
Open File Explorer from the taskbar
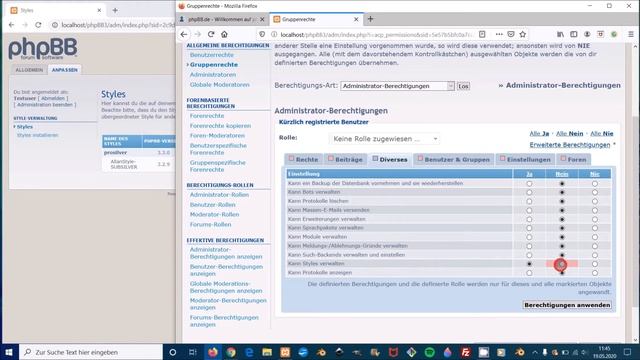(x=267, y=352)
